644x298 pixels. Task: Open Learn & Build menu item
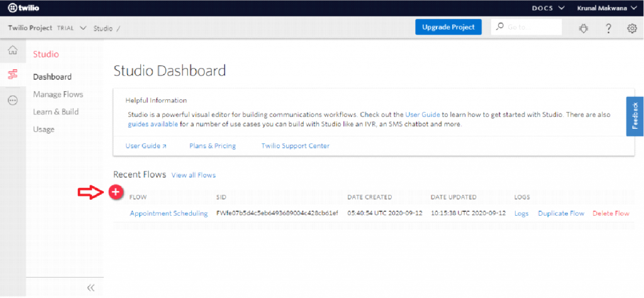(56, 112)
